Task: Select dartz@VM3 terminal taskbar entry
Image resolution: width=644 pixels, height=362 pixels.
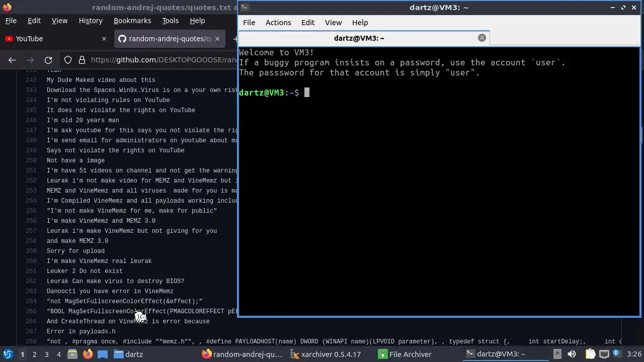Action: tap(506, 354)
